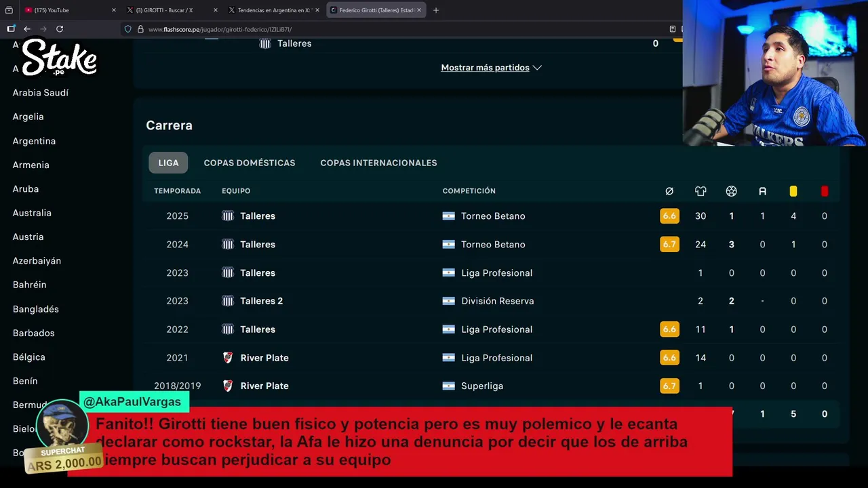
Task: Click the shield tracking protection icon
Action: pyautogui.click(x=127, y=29)
